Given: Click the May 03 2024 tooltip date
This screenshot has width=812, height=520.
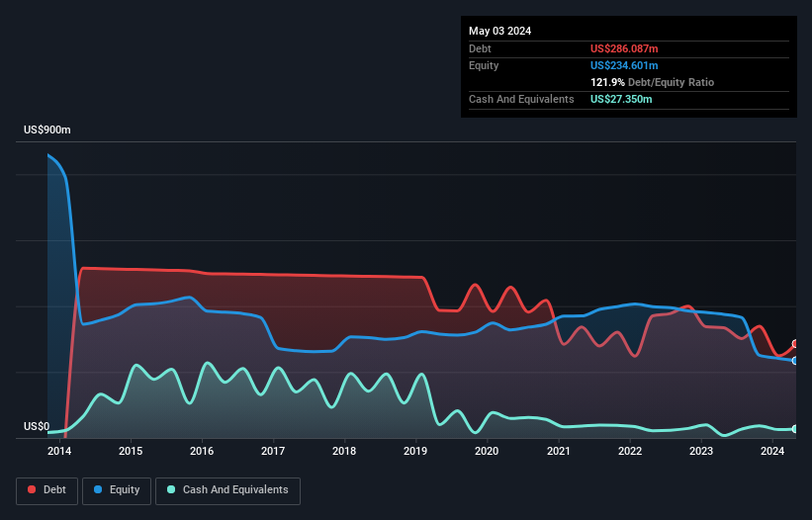Looking at the screenshot, I should pos(499,31).
